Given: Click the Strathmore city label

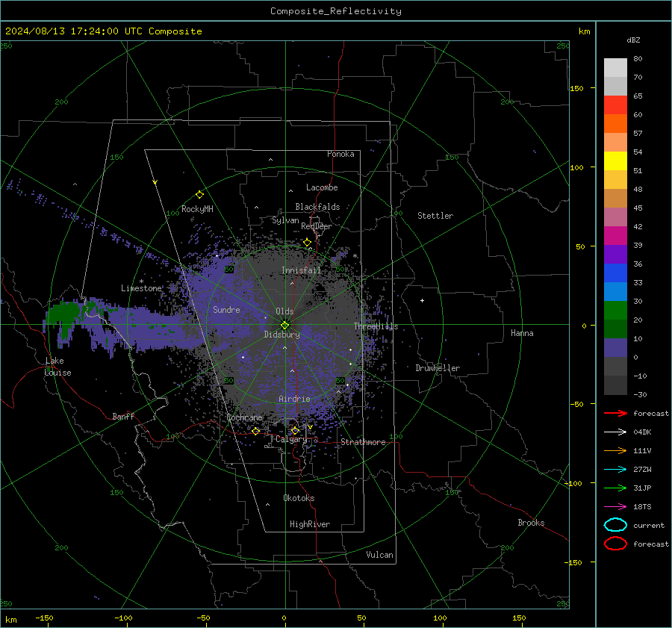Looking at the screenshot, I should [363, 442].
